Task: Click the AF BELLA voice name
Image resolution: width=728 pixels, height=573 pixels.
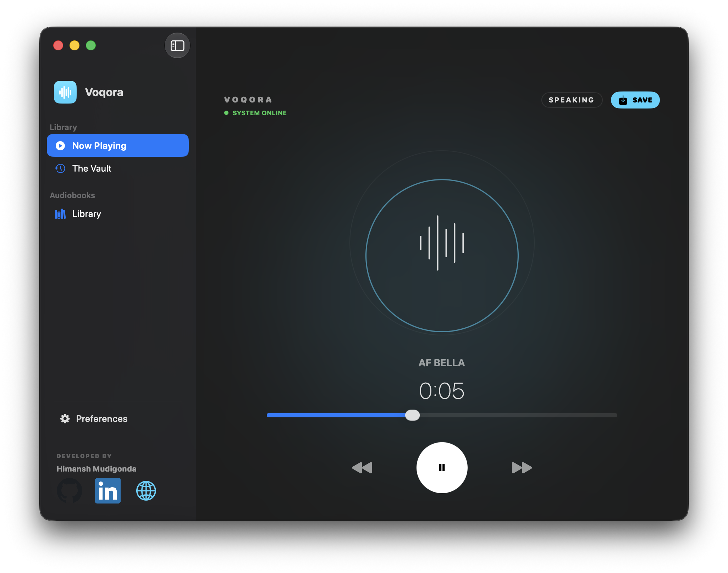Action: [x=442, y=363]
